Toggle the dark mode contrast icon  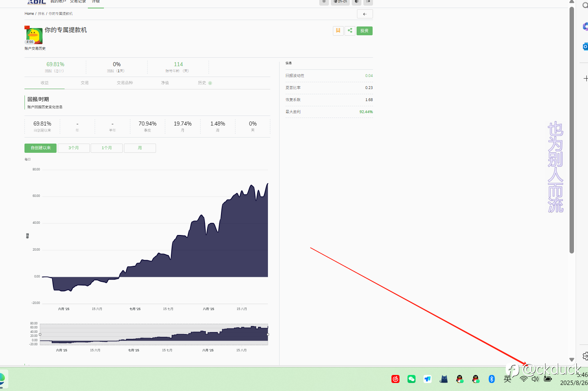(356, 2)
